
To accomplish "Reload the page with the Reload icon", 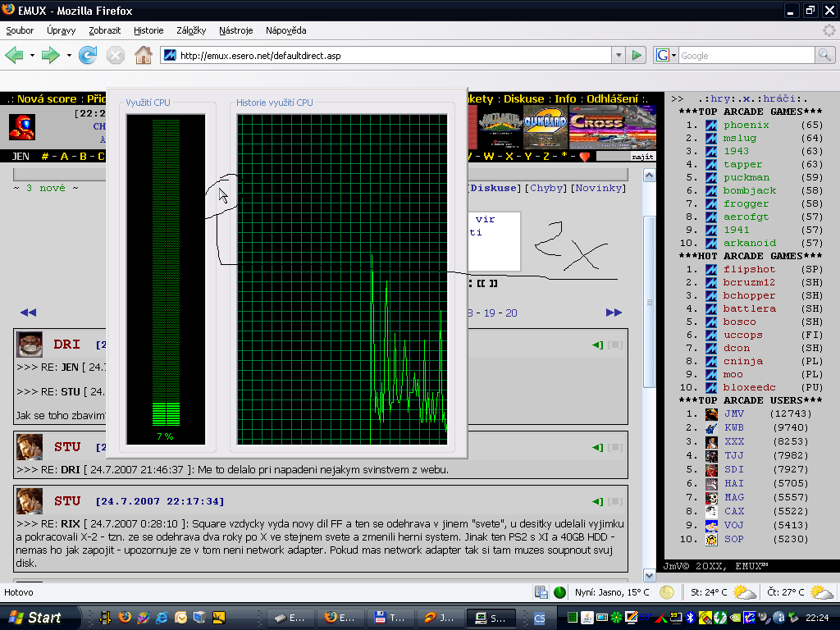I will 88,55.
